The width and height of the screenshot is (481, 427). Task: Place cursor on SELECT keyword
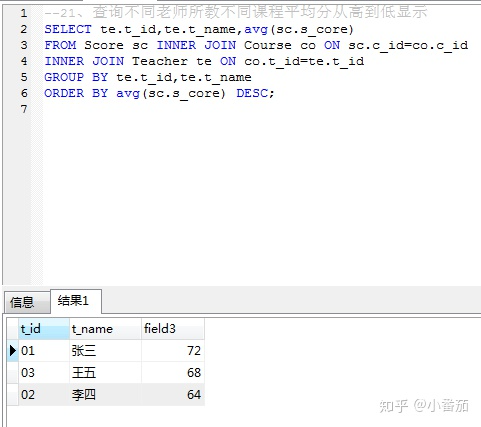[x=68, y=29]
